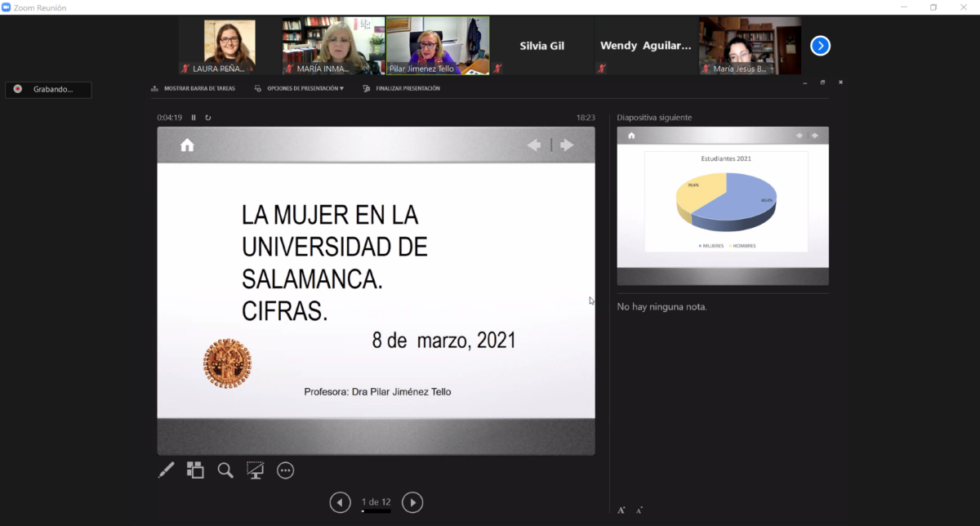This screenshot has width=980, height=526.
Task: Click the home icon on the current slide
Action: coord(187,145)
